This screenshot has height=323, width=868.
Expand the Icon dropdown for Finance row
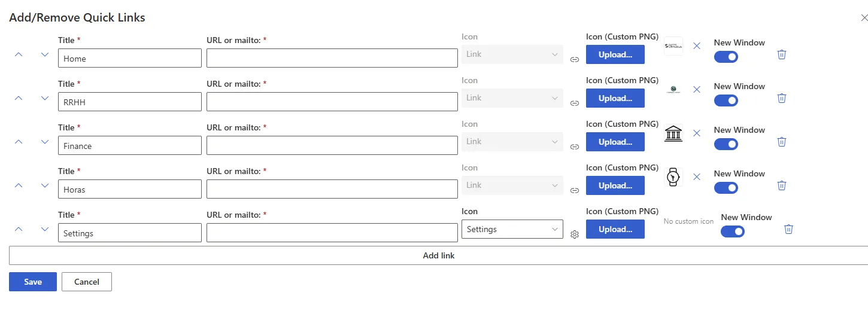(512, 142)
